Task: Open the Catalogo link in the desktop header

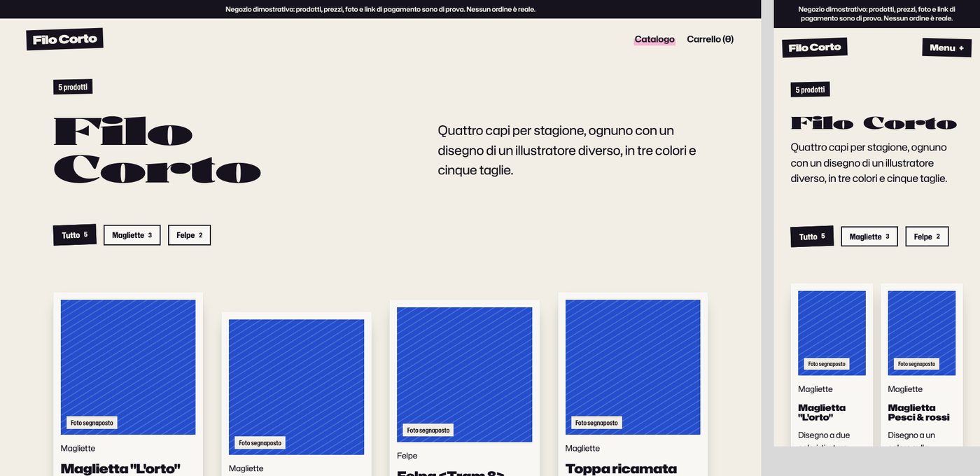Action: 654,39
